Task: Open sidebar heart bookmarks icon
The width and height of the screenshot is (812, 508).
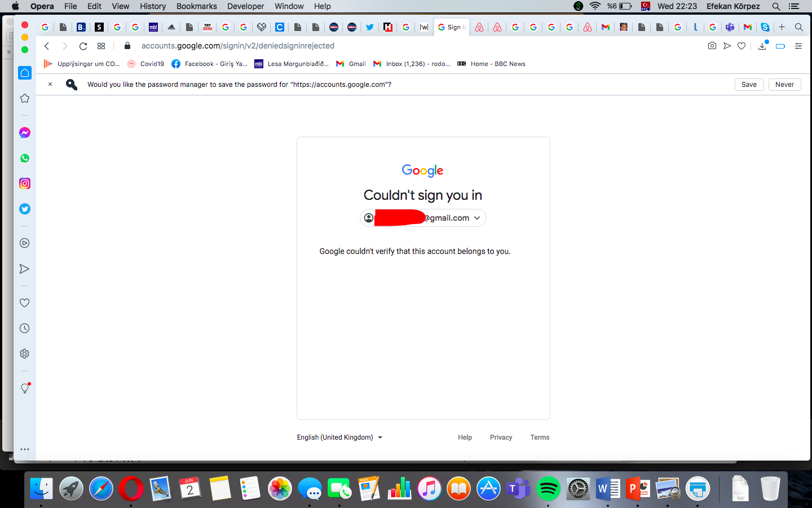Action: click(25, 303)
